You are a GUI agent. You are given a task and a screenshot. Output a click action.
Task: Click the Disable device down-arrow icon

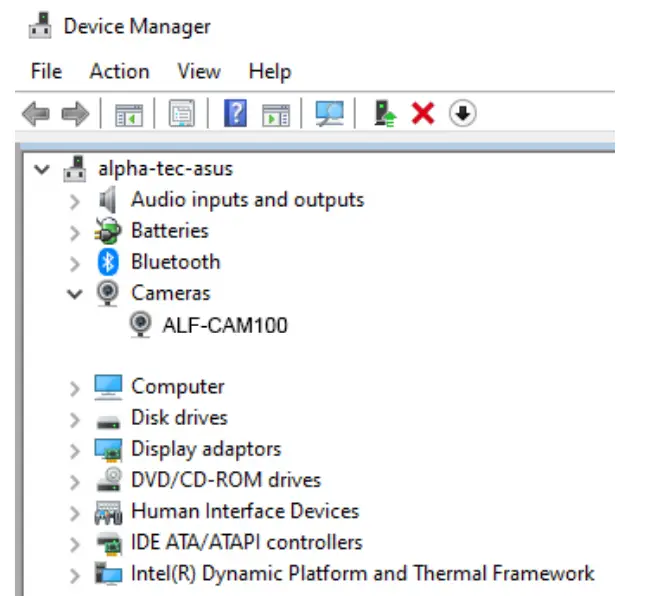462,113
